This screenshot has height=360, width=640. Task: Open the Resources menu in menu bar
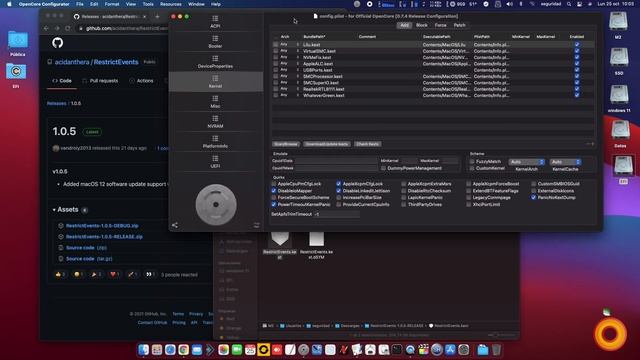click(x=171, y=4)
